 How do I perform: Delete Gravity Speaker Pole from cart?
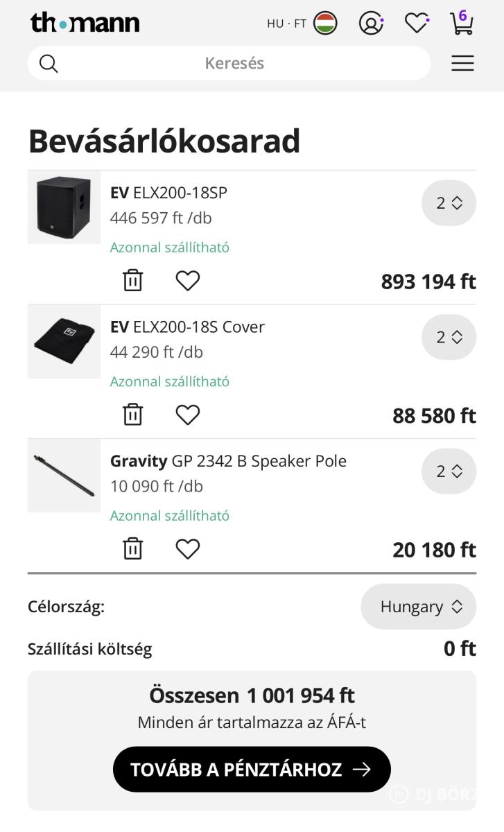point(132,549)
